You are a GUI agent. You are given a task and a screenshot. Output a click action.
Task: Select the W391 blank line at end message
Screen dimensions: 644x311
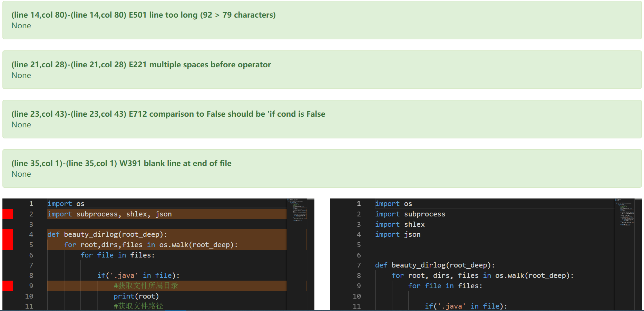[x=121, y=163]
